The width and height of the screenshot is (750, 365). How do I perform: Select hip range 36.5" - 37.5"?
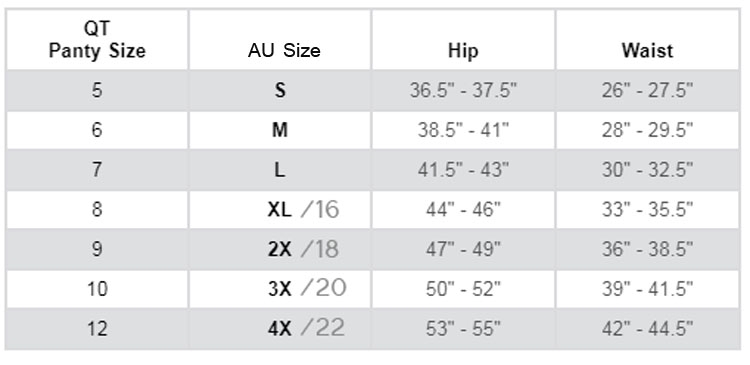[x=463, y=90]
